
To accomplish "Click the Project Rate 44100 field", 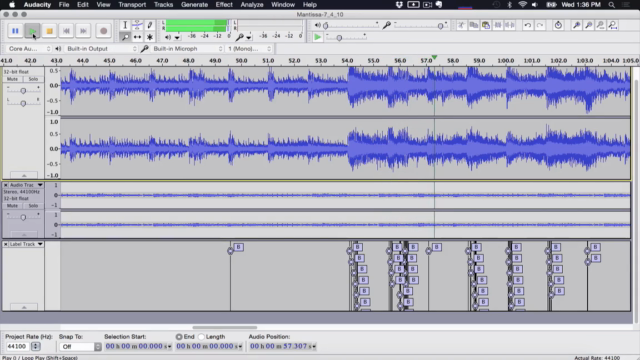I will [x=17, y=347].
